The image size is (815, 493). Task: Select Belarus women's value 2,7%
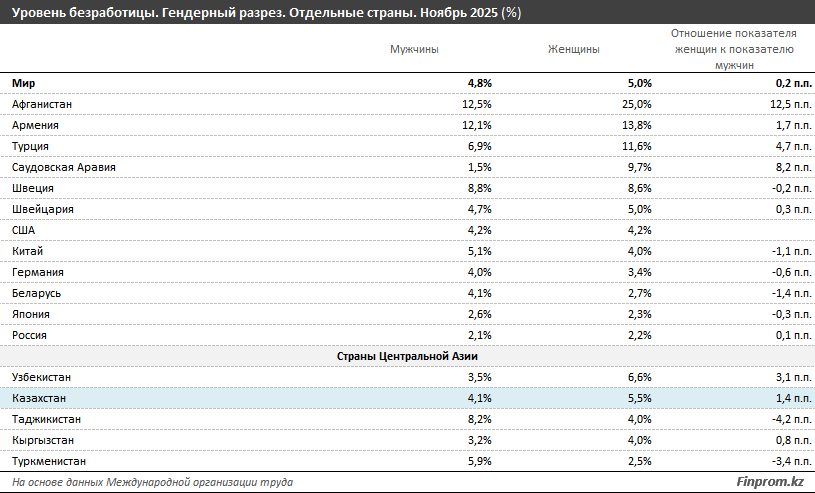tap(639, 293)
